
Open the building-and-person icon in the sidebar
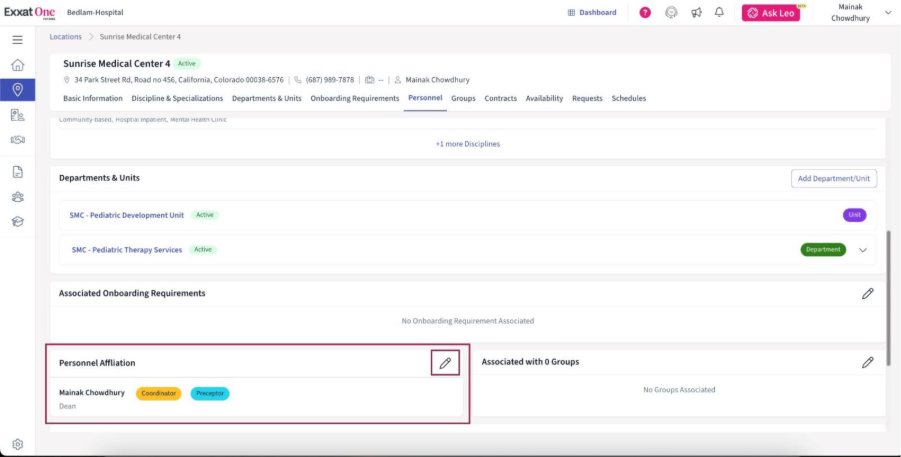pyautogui.click(x=17, y=115)
